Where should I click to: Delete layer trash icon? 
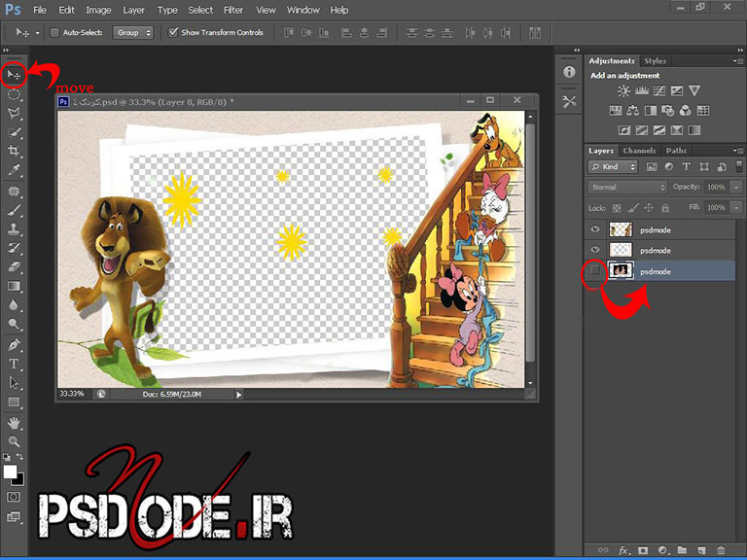(721, 550)
